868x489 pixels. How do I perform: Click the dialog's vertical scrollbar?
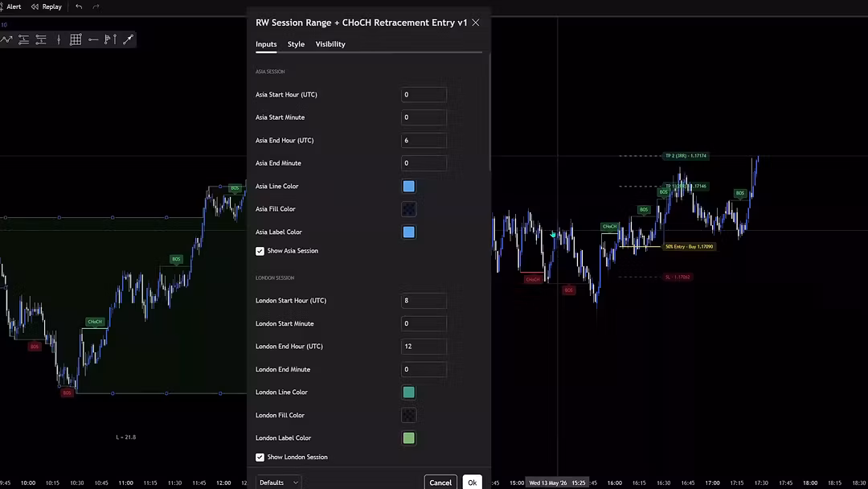(x=489, y=113)
